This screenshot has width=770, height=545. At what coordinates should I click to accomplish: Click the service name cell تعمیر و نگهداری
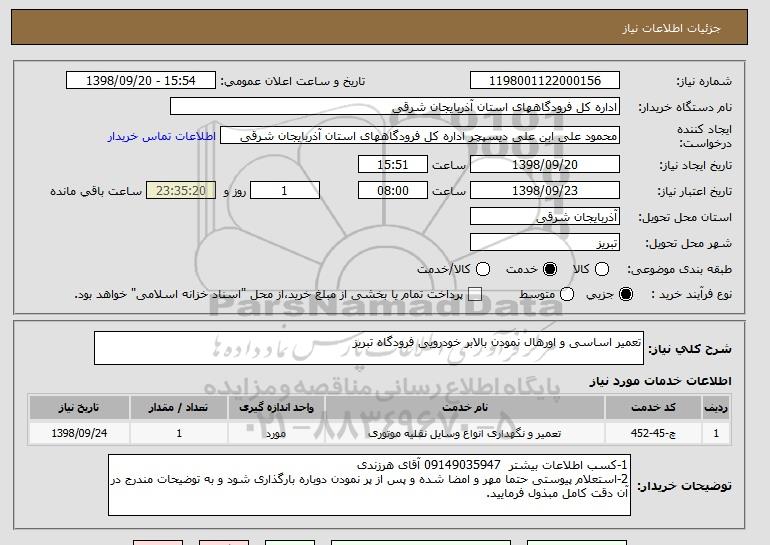pyautogui.click(x=465, y=433)
